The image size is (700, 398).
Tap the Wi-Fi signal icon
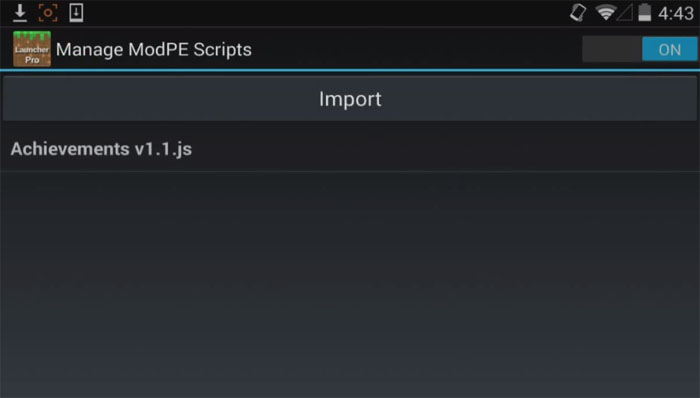(605, 12)
